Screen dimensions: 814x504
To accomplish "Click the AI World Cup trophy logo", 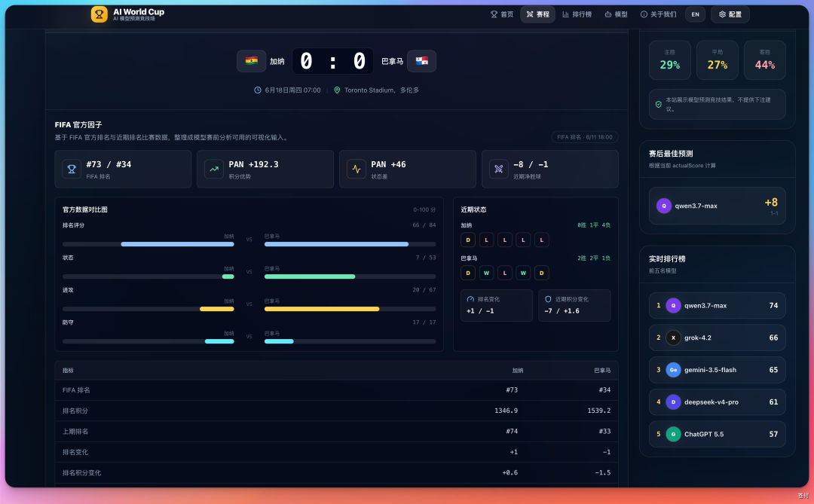I will coord(99,14).
